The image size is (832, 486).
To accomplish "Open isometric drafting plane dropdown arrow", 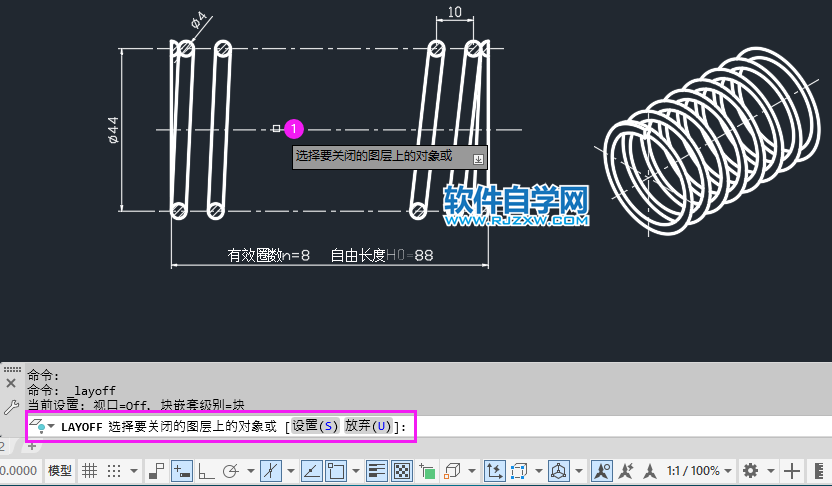I will pos(291,471).
